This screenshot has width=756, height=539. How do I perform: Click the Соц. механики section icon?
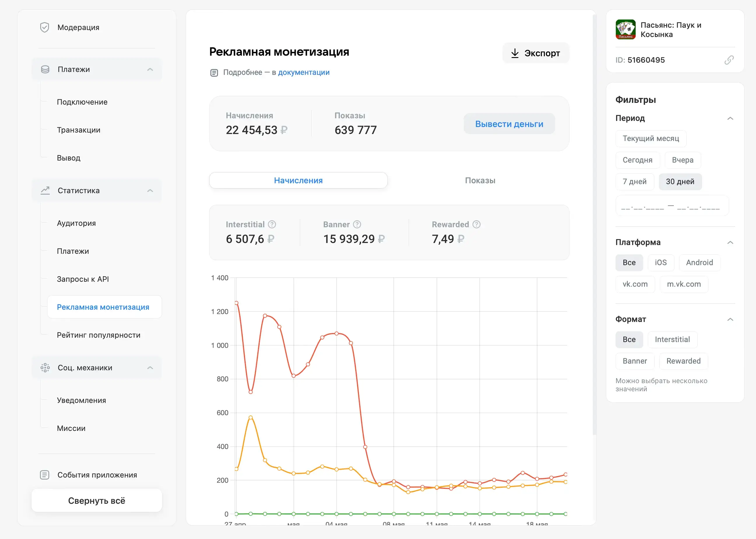45,368
